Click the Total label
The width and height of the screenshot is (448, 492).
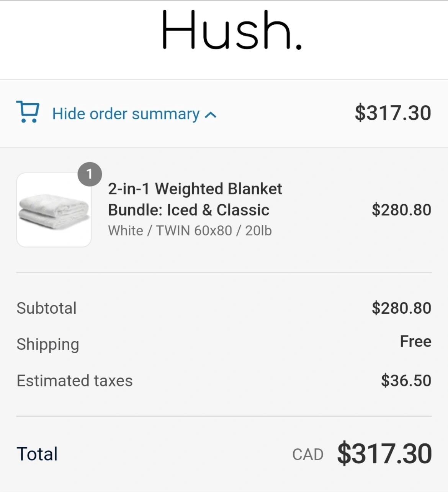pyautogui.click(x=37, y=454)
